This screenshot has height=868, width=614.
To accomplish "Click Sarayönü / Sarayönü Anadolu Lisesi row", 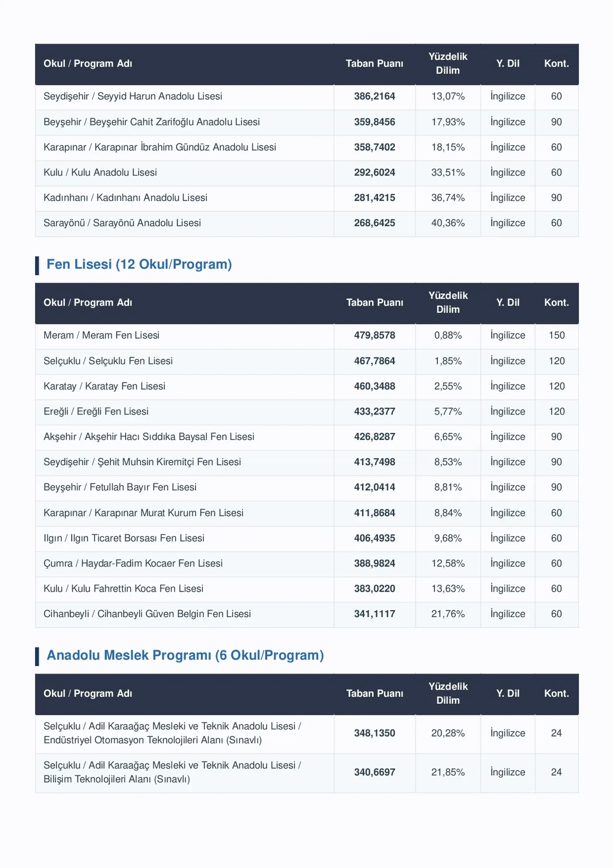I will tap(307, 223).
